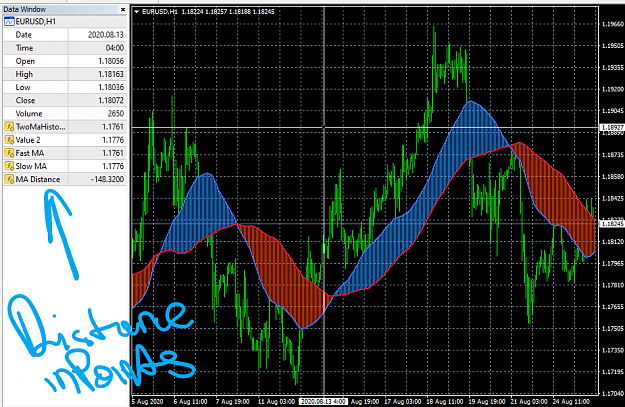625x407 pixels.
Task: Click the Open value 1.18056
Action: [111, 61]
